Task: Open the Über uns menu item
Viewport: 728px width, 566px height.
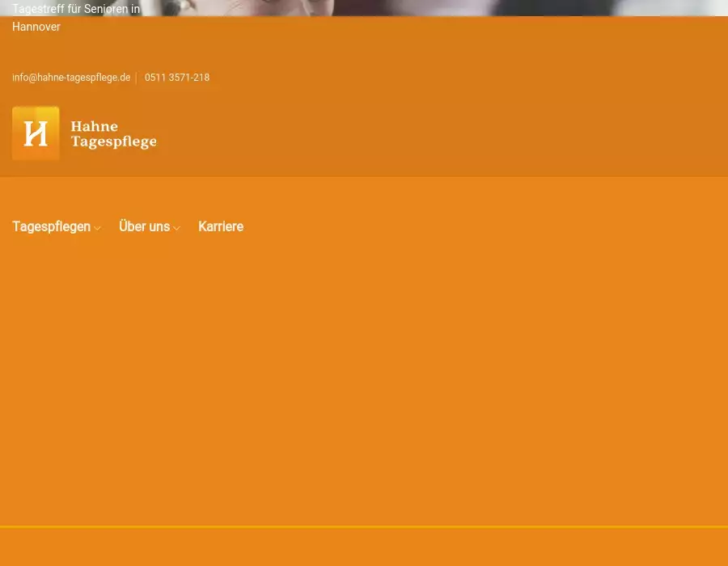Action: [144, 226]
